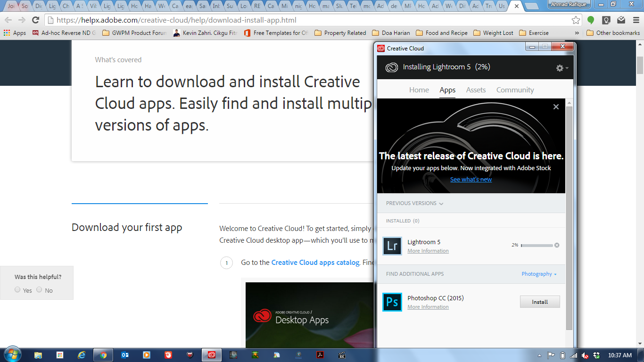Open Outlook from the taskbar
Screen dimensions: 644x362
(x=125, y=355)
